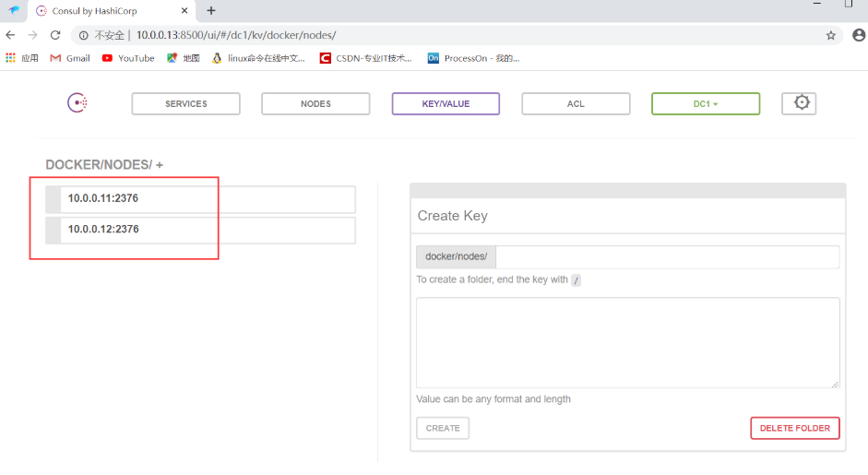Go back with browser back arrow
Viewport: 868px width, 475px height.
click(x=10, y=35)
